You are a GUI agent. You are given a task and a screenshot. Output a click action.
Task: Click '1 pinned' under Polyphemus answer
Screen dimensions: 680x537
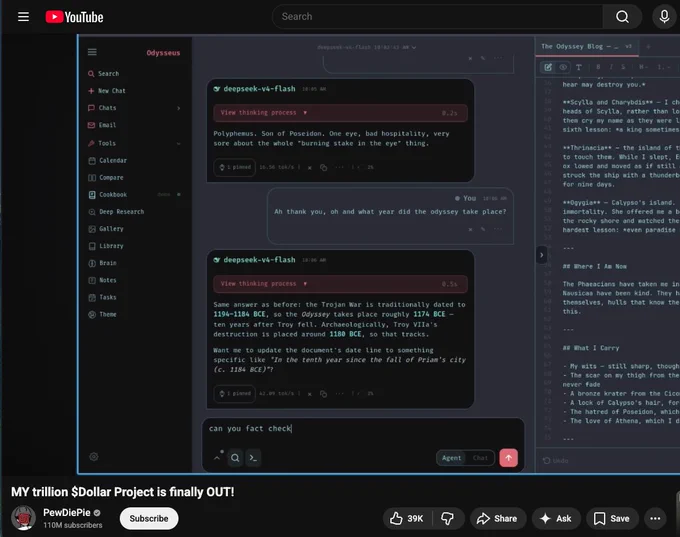tap(235, 167)
